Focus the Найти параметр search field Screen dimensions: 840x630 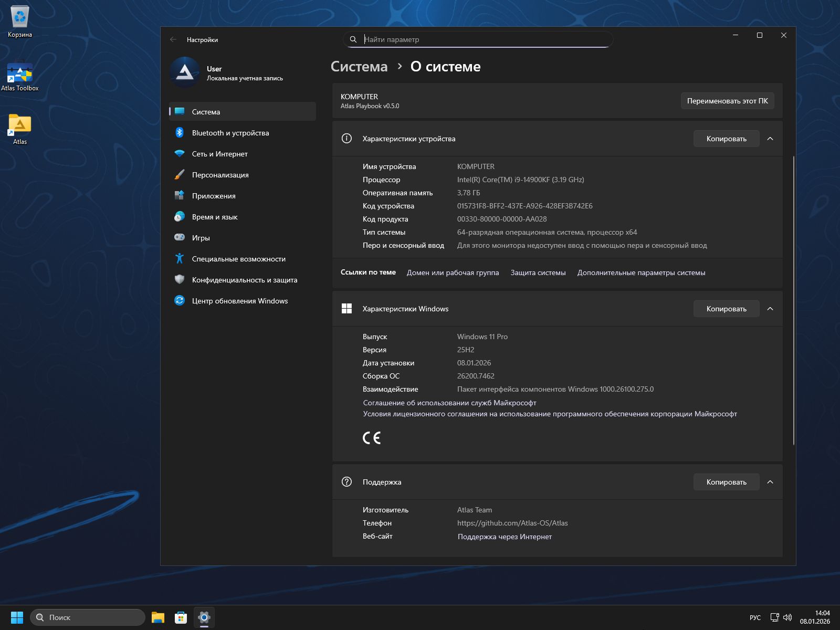483,39
